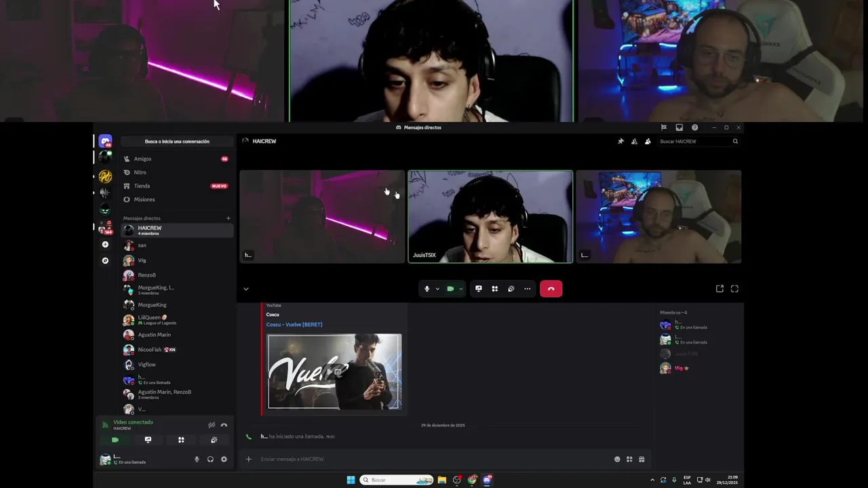Viewport: 868px width, 488px height.
Task: Open the Tienda shop
Action: 177,186
